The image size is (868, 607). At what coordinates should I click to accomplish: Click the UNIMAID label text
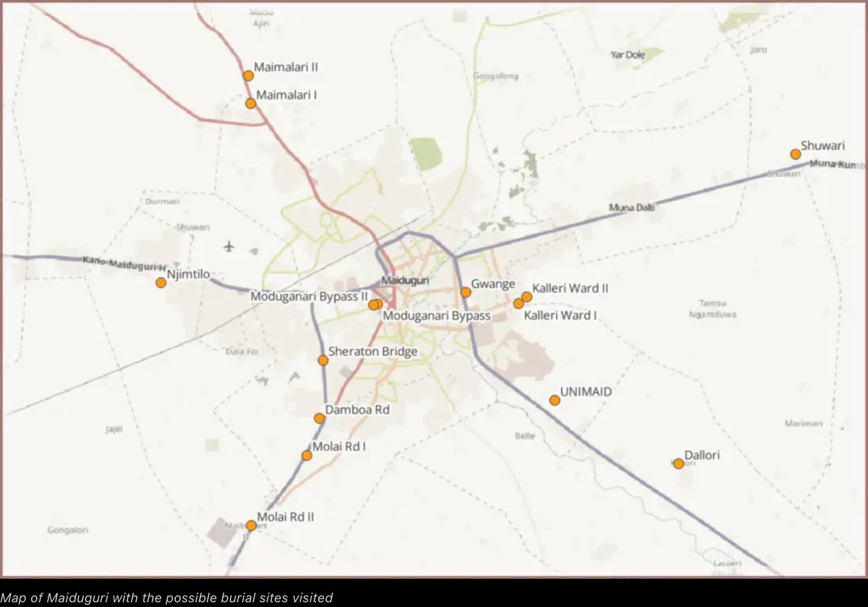tap(586, 391)
